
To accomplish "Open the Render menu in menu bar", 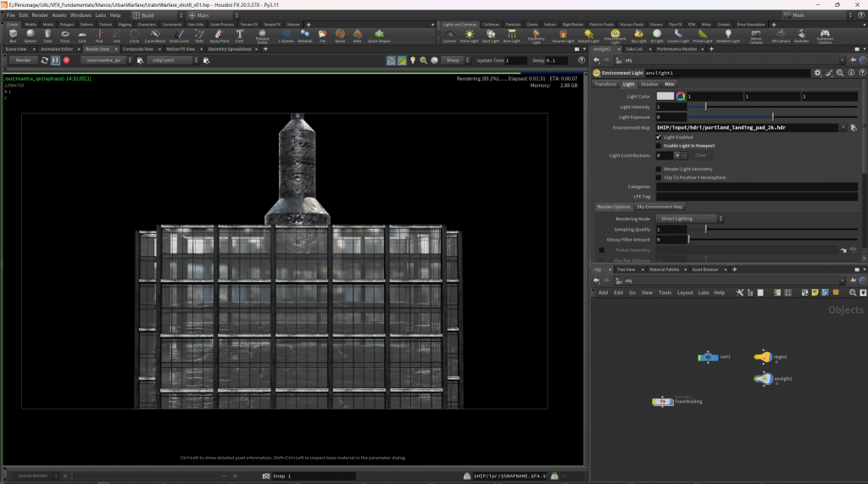I will [x=40, y=15].
